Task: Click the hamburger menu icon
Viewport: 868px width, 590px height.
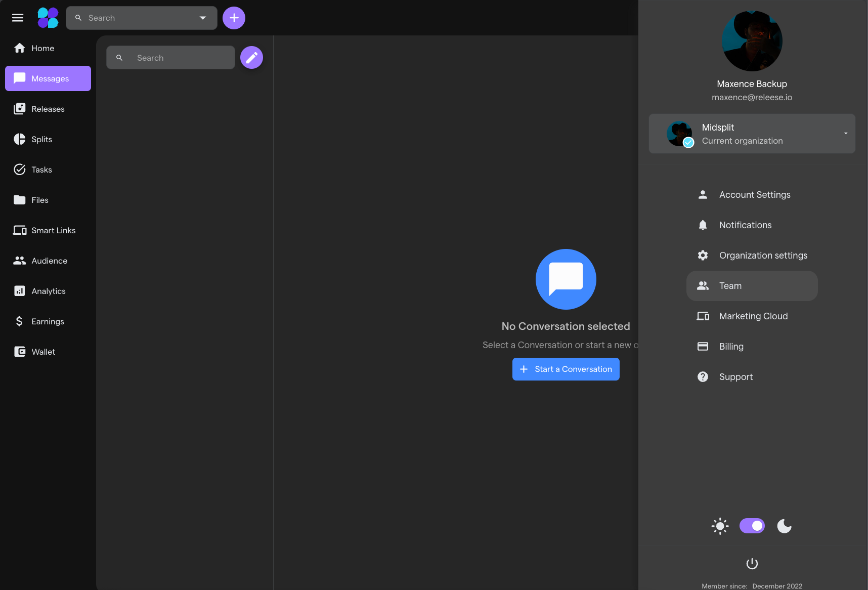Action: (18, 18)
